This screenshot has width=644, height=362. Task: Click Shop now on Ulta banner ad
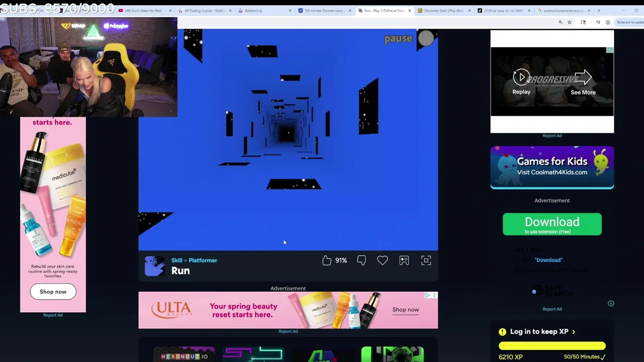pos(406,310)
